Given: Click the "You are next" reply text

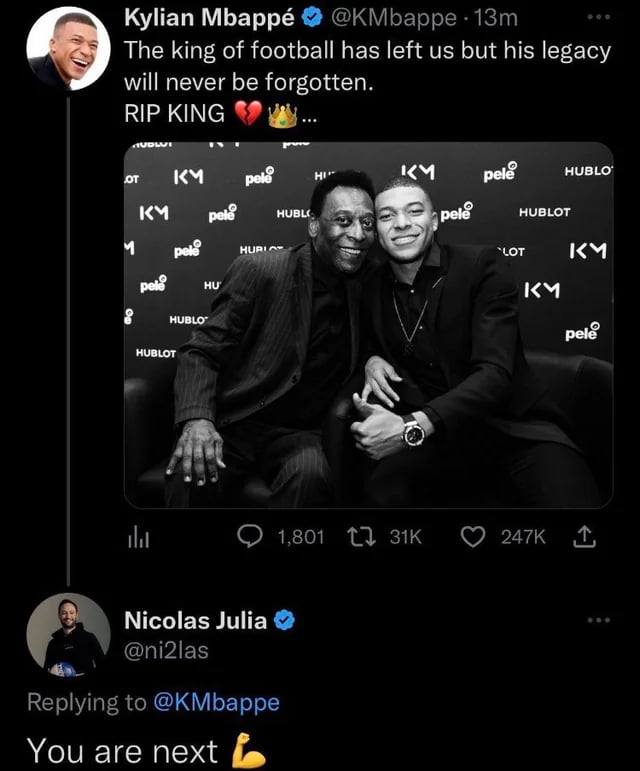Looking at the screenshot, I should 121,750.
